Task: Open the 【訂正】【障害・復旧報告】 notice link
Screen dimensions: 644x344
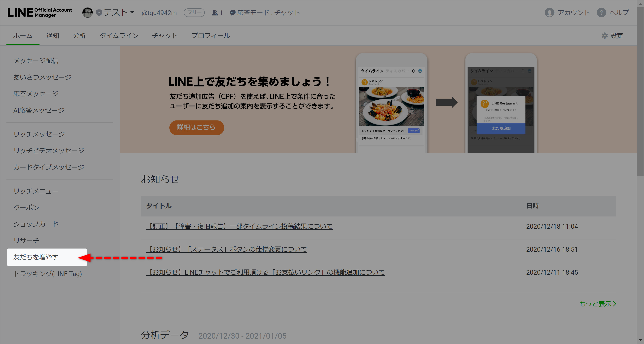Action: click(239, 227)
